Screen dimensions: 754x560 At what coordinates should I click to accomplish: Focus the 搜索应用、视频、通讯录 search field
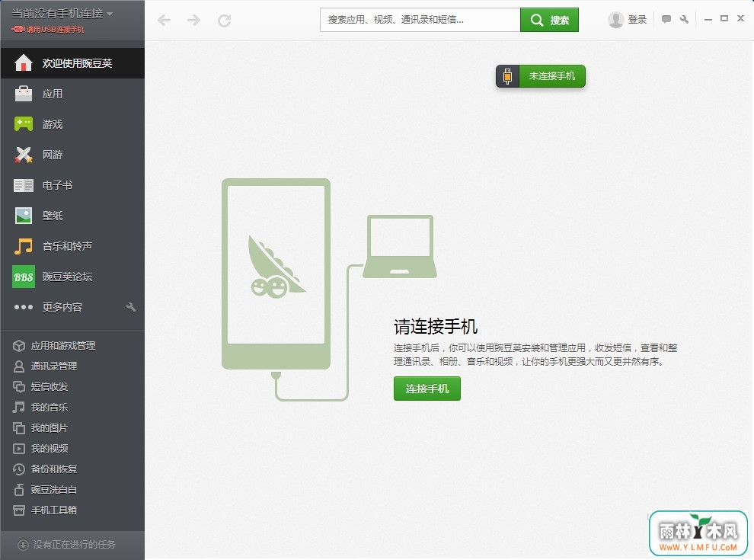tap(420, 20)
